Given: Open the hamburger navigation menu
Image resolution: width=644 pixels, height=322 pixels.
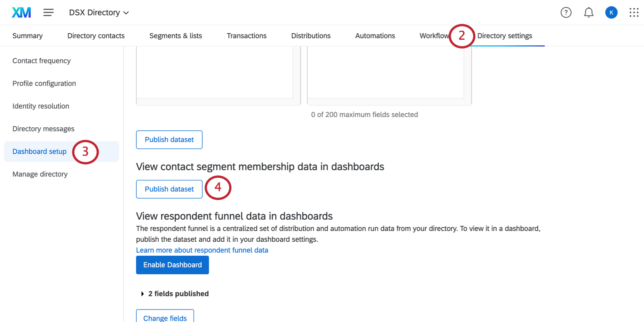Looking at the screenshot, I should 48,12.
